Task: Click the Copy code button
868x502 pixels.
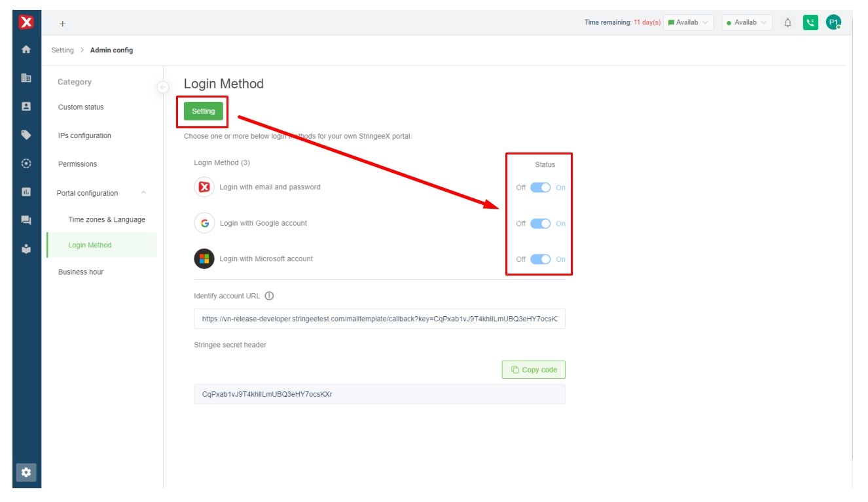Action: point(533,370)
